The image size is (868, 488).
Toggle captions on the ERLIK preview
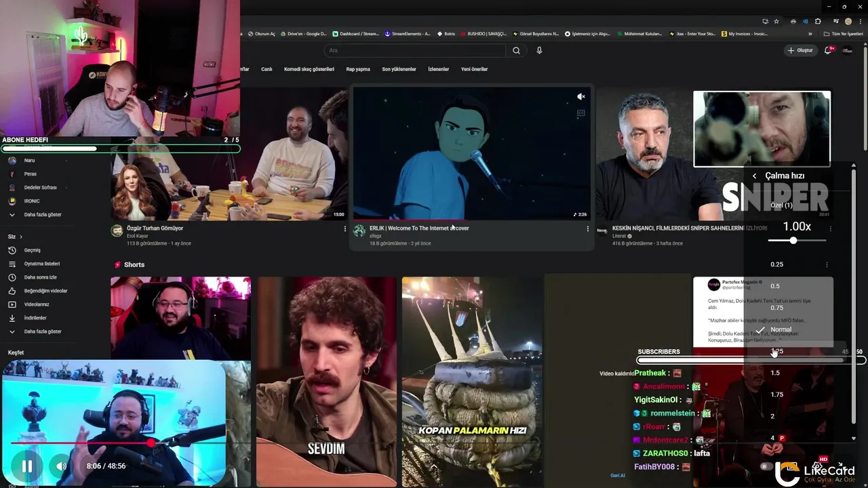pos(580,113)
